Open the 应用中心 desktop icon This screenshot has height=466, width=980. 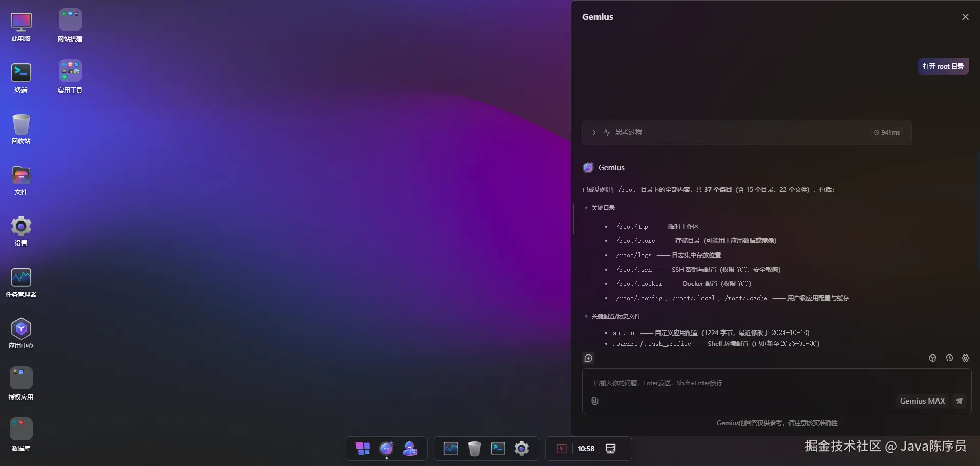(x=21, y=334)
